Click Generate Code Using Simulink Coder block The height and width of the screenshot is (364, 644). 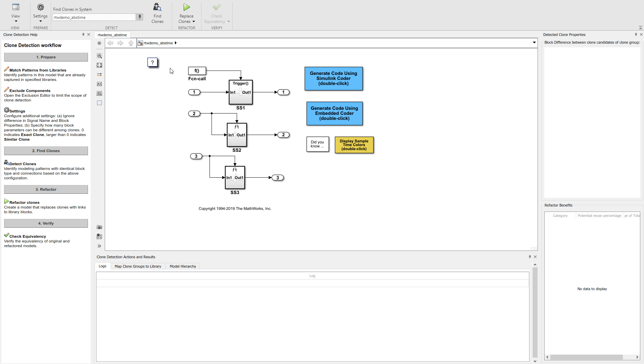pyautogui.click(x=333, y=79)
